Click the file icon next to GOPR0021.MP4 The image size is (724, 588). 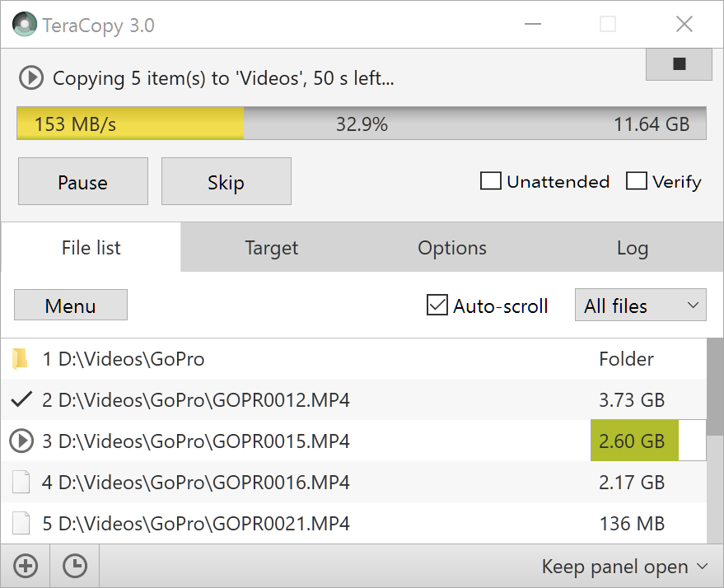coord(21,524)
